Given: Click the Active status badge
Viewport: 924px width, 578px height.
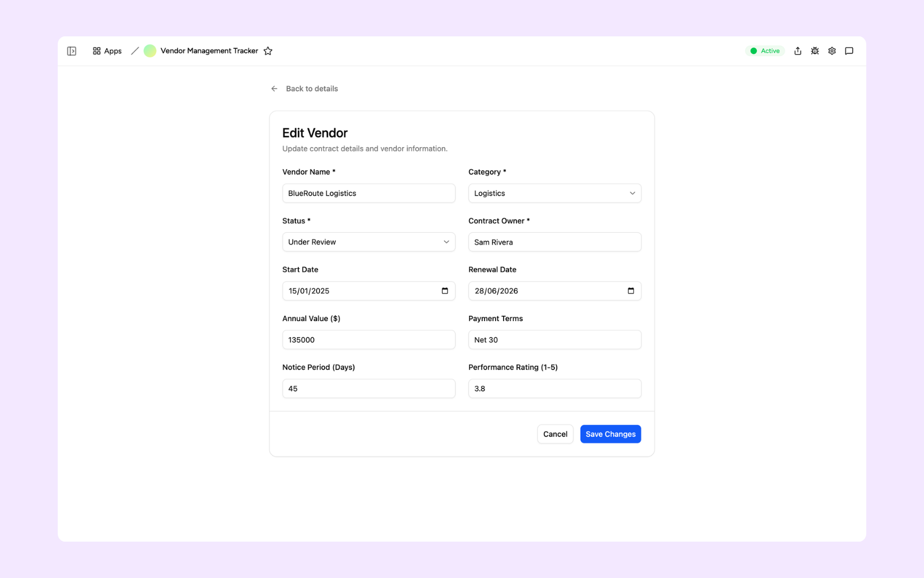Looking at the screenshot, I should point(765,51).
